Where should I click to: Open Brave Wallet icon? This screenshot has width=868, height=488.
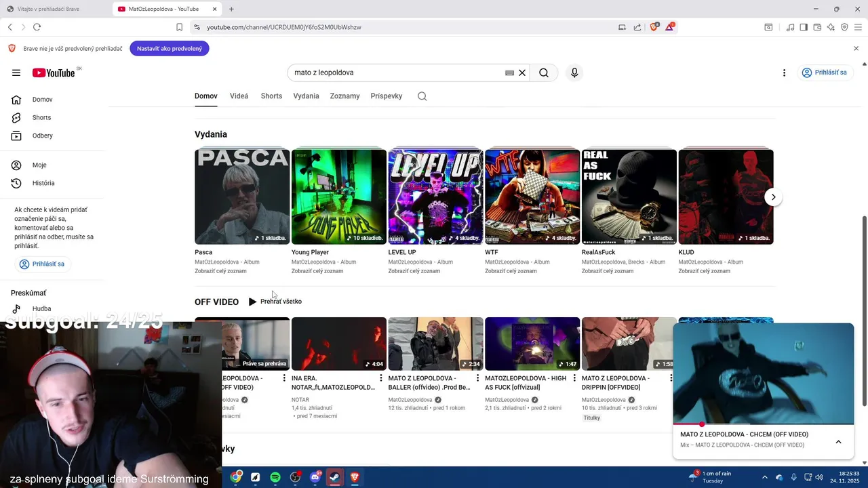pos(817,27)
